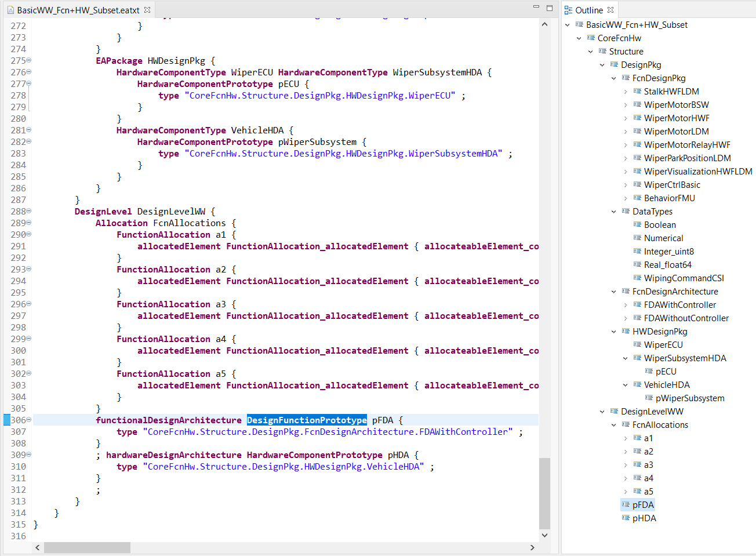Click the pHDA node icon in Outline
The height and width of the screenshot is (556, 756).
click(626, 518)
